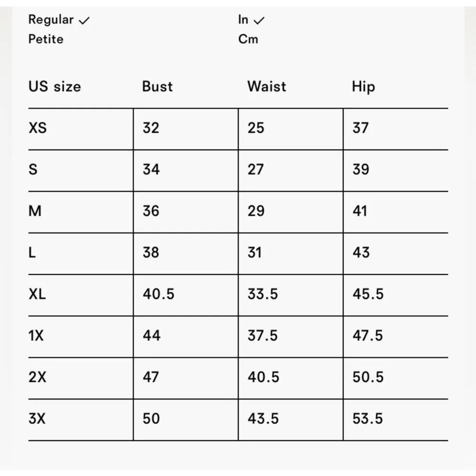The width and height of the screenshot is (476, 476).
Task: Switch measurements to Cm
Action: coord(248,39)
